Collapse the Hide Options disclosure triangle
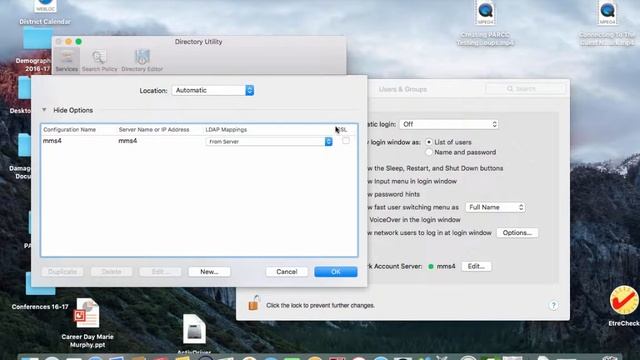This screenshot has height=360, width=640. pos(44,110)
